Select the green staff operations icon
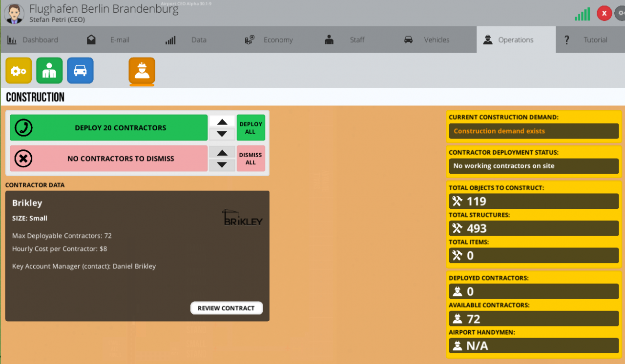This screenshot has height=364, width=625. [49, 71]
